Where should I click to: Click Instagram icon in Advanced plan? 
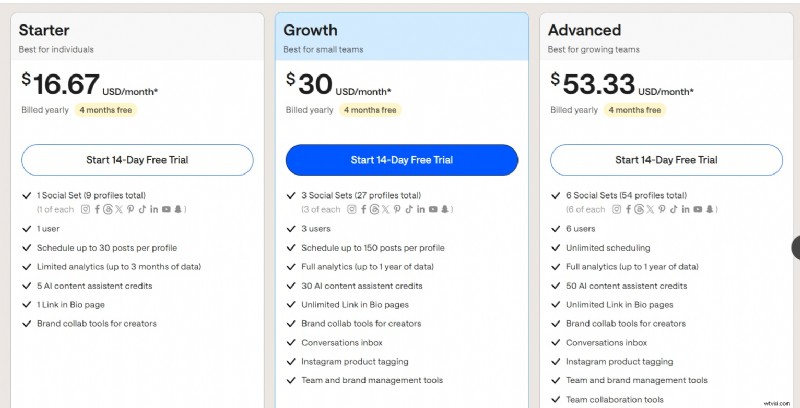click(x=615, y=209)
